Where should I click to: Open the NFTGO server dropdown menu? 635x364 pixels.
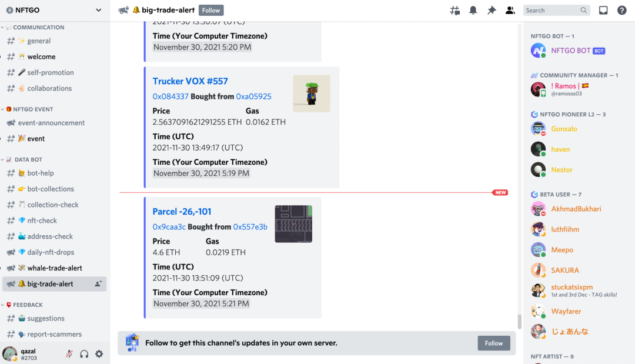pyautogui.click(x=98, y=11)
